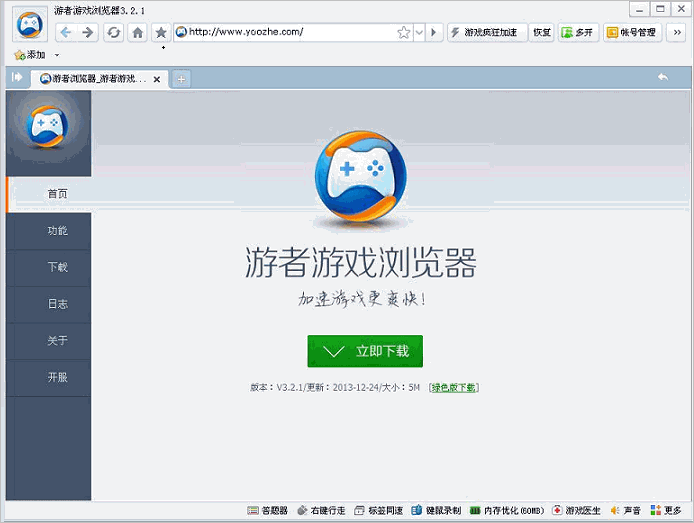Toggle the 声音 sound icon
This screenshot has height=523, width=694.
[625, 511]
